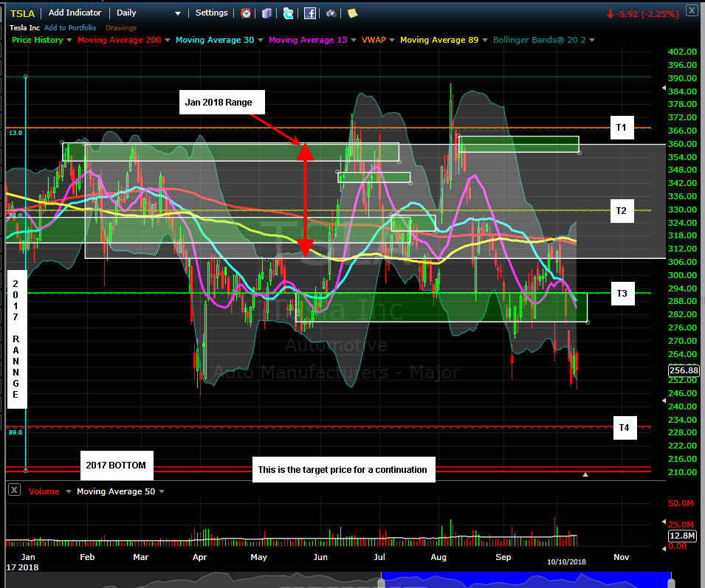
Task: Click the binoculars watch icon
Action: point(331,13)
